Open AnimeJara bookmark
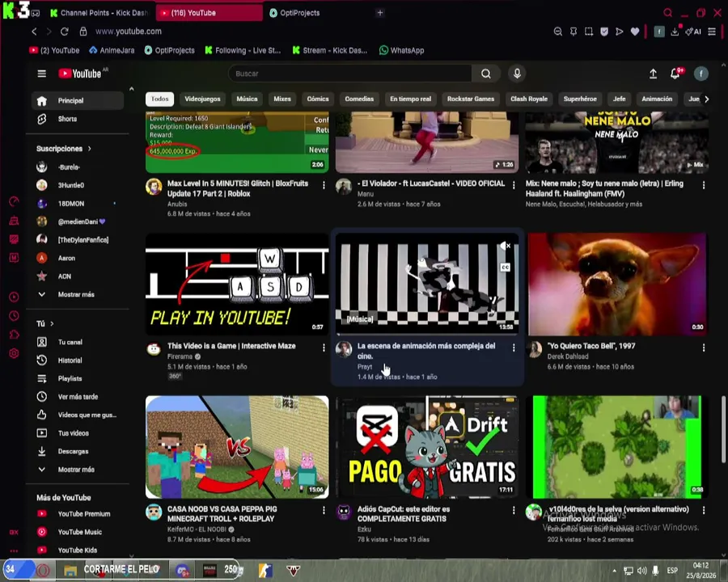This screenshot has width=728, height=582. point(112,50)
